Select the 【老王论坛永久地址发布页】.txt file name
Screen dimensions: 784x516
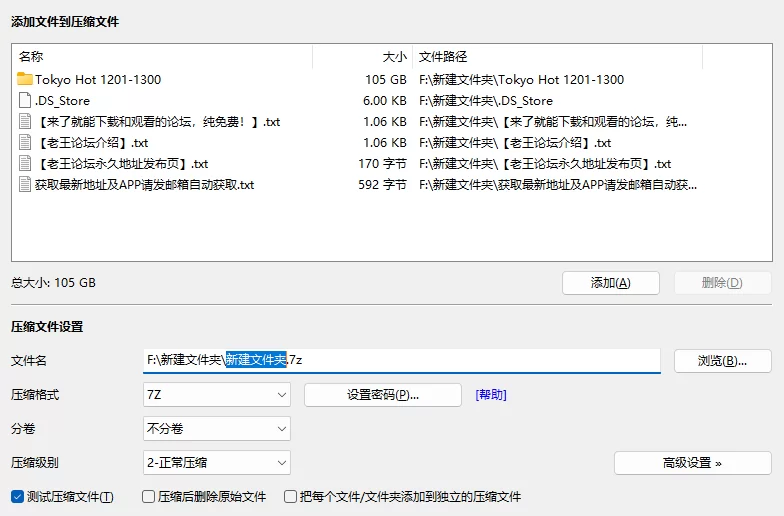coord(122,164)
